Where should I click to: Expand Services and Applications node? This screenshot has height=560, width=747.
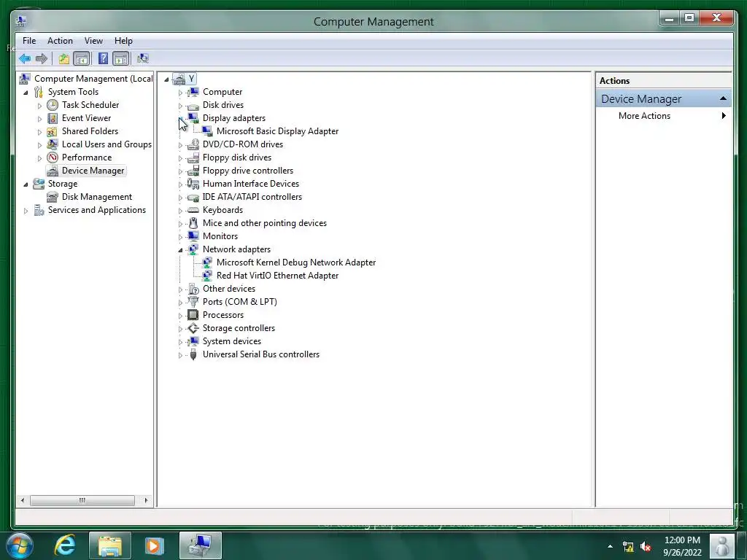coord(26,211)
